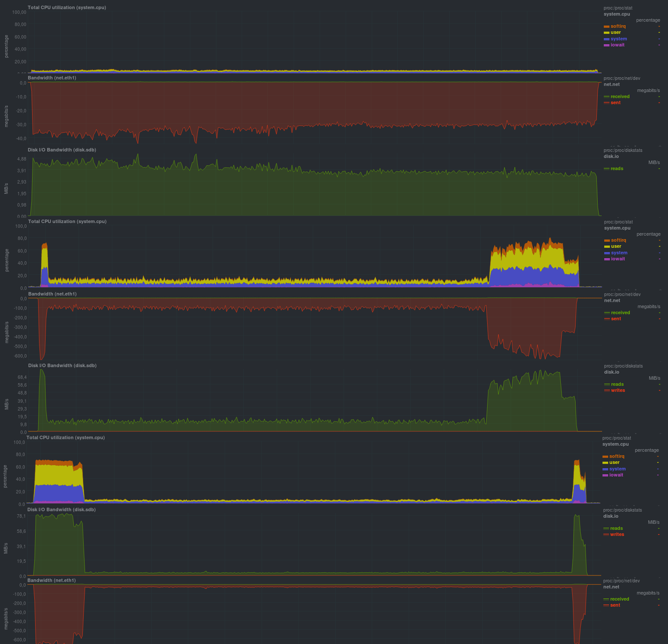Click 'proc:/proc/stat' beside the third CPU chart
The height and width of the screenshot is (644, 668).
point(617,438)
